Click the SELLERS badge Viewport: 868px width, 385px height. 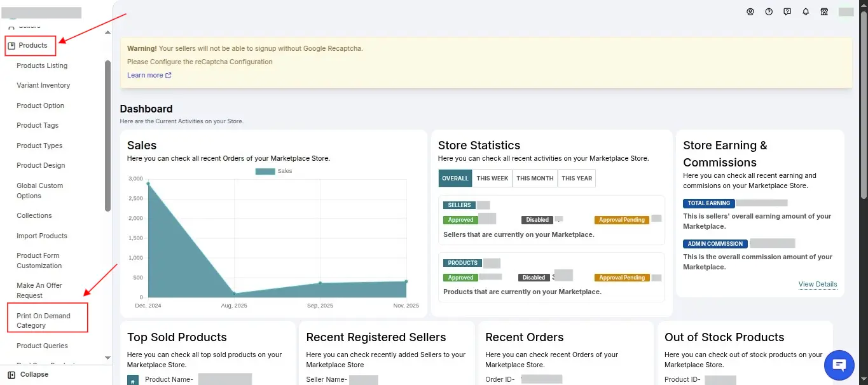[459, 205]
